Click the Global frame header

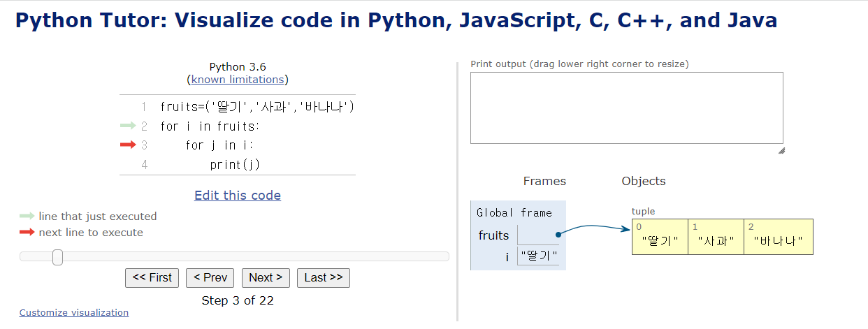point(514,213)
